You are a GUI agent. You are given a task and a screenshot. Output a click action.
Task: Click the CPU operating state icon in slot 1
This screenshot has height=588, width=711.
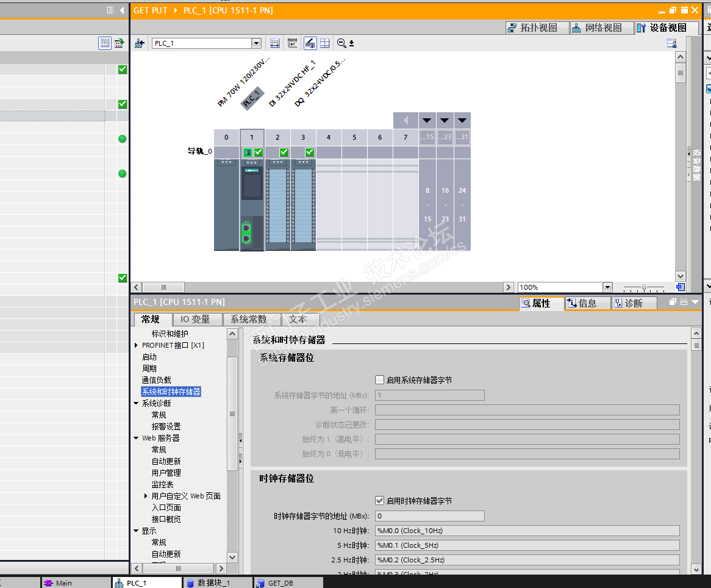(247, 152)
